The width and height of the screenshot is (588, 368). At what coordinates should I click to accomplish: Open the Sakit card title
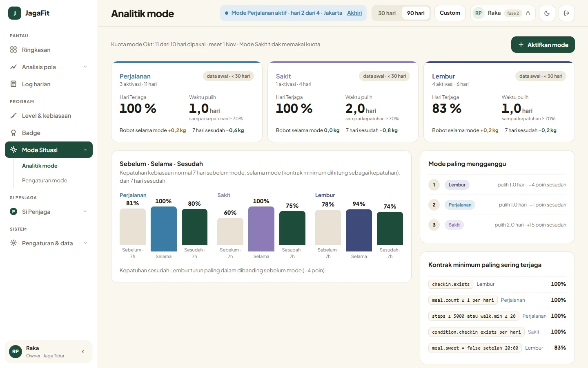283,76
